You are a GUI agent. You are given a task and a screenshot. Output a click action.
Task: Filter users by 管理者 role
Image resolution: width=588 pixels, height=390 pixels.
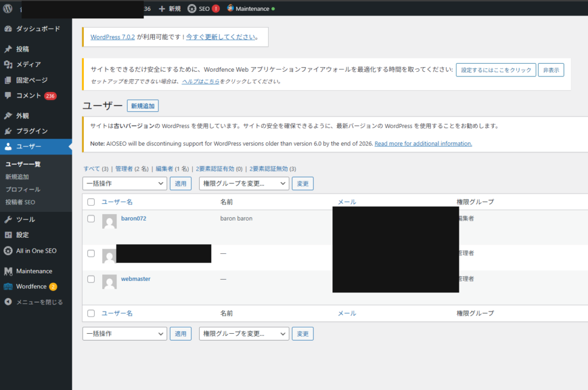pyautogui.click(x=124, y=169)
